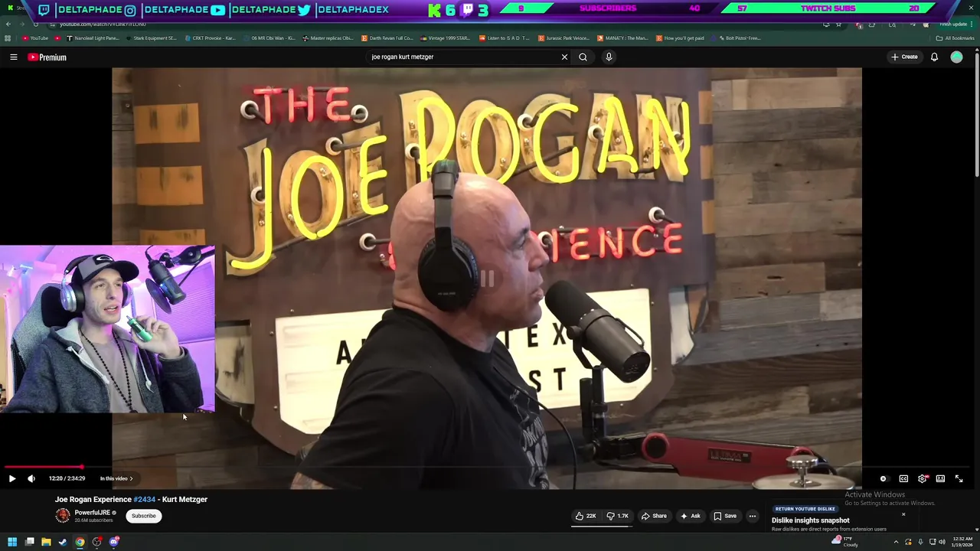Viewport: 980px width, 551px height.
Task: Start voice search with the microphone
Action: pyautogui.click(x=609, y=57)
